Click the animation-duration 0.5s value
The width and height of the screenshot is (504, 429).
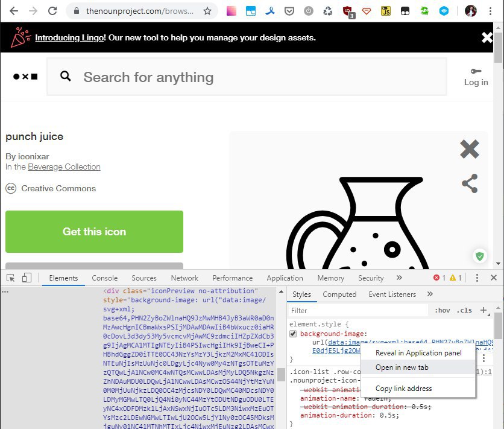[x=387, y=415]
